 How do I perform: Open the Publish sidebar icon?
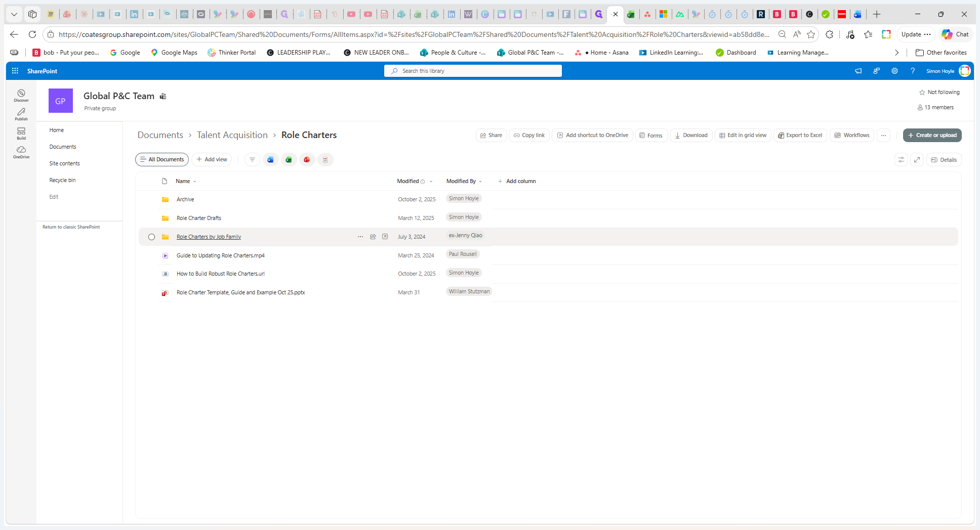pyautogui.click(x=21, y=114)
